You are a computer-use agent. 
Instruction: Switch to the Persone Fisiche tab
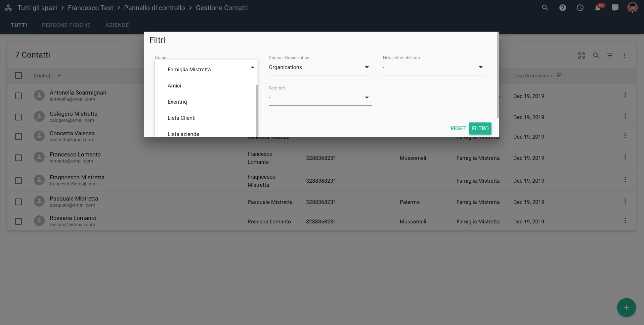pos(66,25)
